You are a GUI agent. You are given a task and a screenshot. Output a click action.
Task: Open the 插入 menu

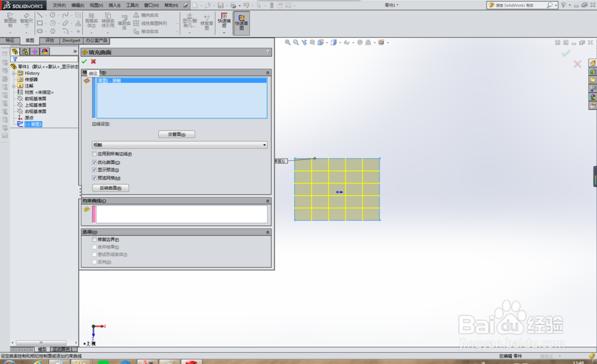coord(114,5)
